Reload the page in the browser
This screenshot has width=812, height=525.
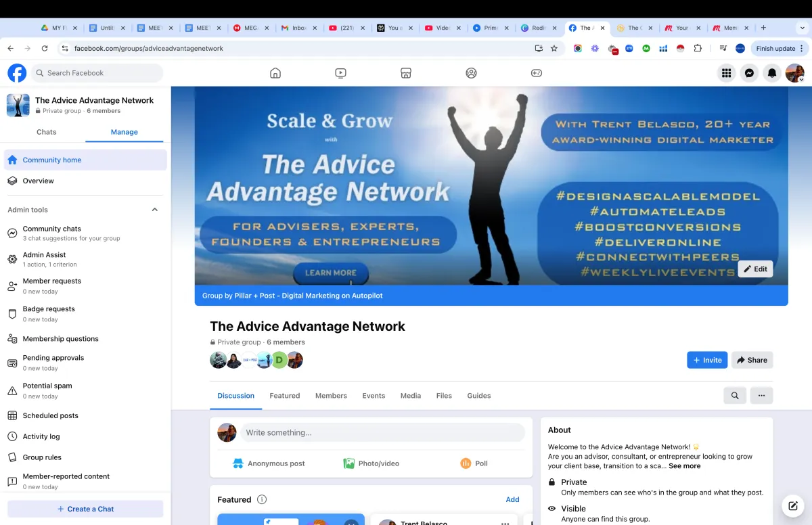[45, 49]
